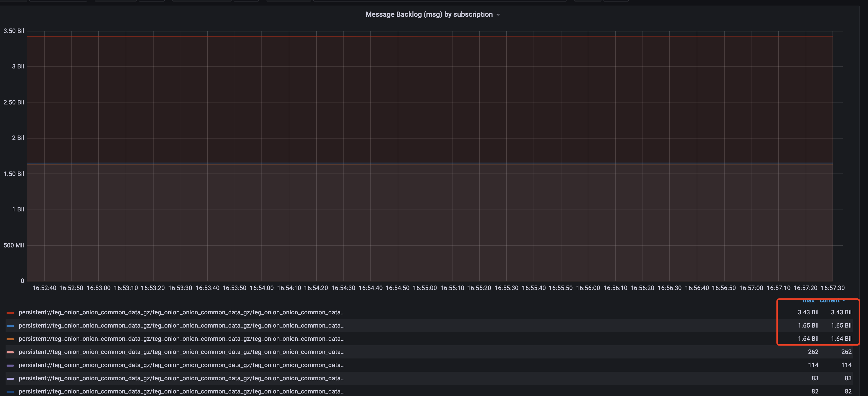868x396 pixels.
Task: Open the Message Backlog panel title menu
Action: coord(429,14)
